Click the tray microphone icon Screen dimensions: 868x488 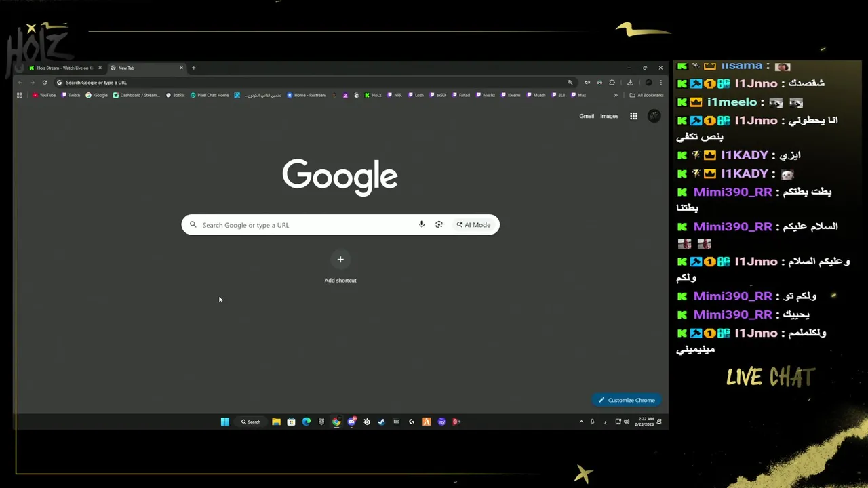(593, 422)
